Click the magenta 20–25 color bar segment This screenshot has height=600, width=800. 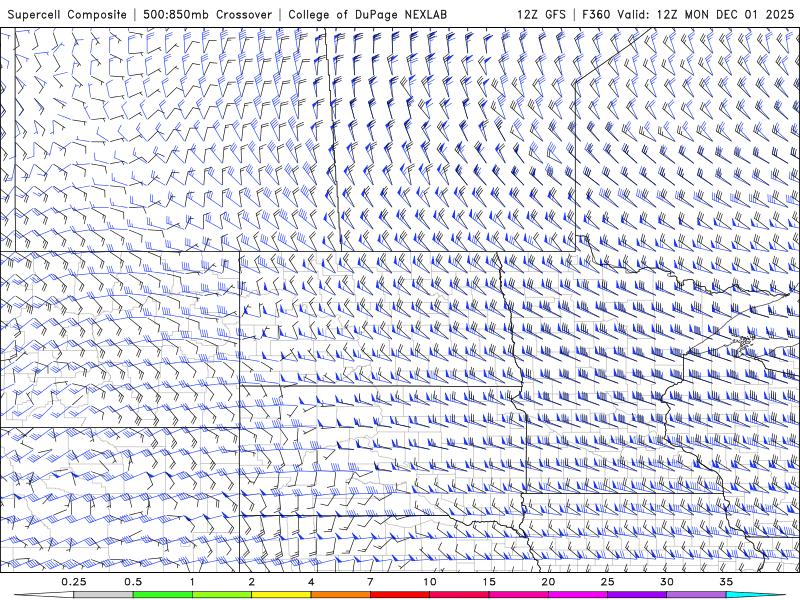click(578, 595)
